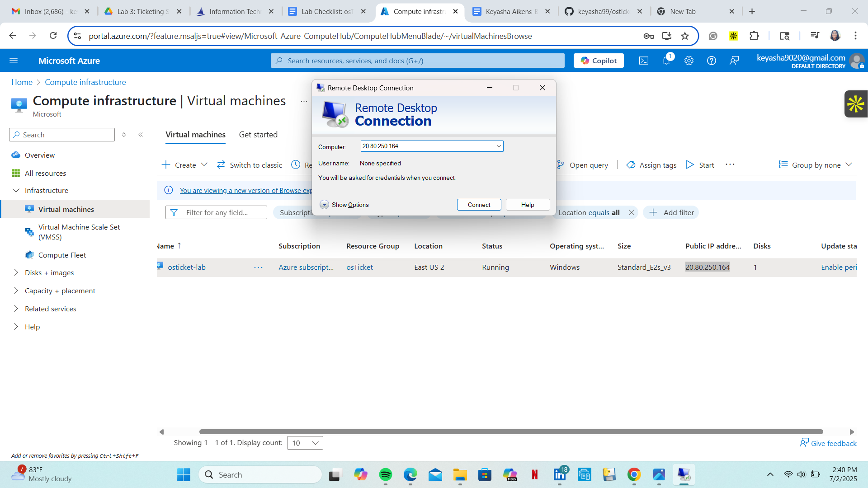Viewport: 868px width, 488px height.
Task: Open the Chrome extensions puzzle icon
Action: (x=754, y=36)
